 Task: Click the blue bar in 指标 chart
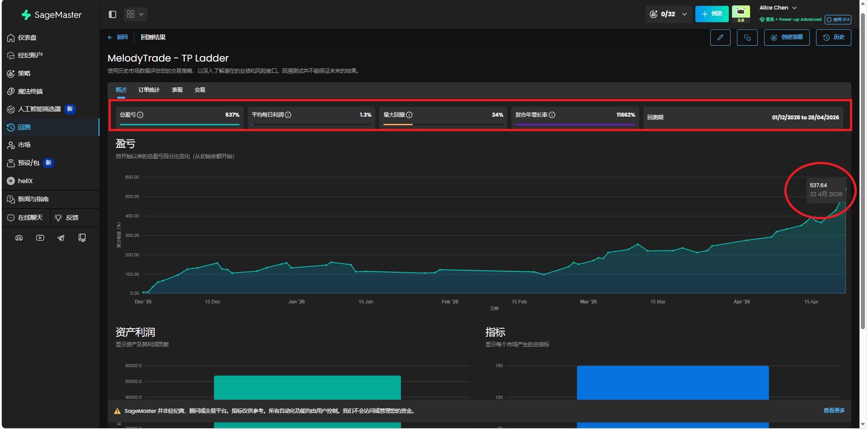pos(673,383)
